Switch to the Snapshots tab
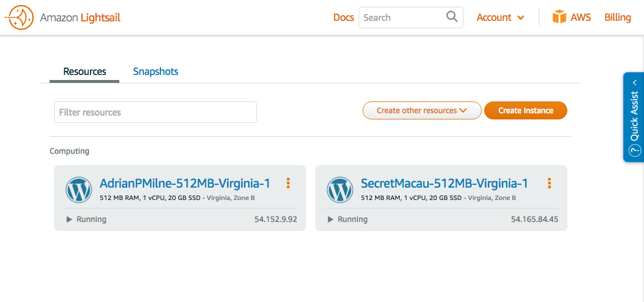644x302 pixels. click(155, 72)
